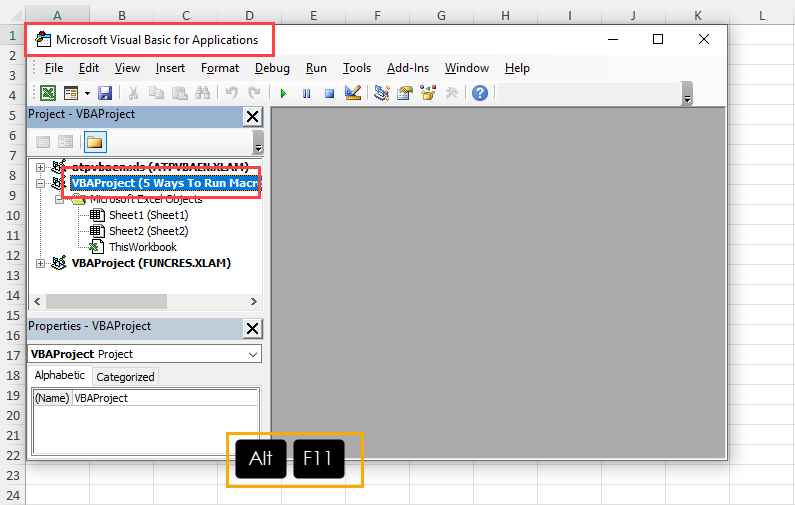Run macro with green play icon
The height and width of the screenshot is (505, 795).
[x=283, y=93]
